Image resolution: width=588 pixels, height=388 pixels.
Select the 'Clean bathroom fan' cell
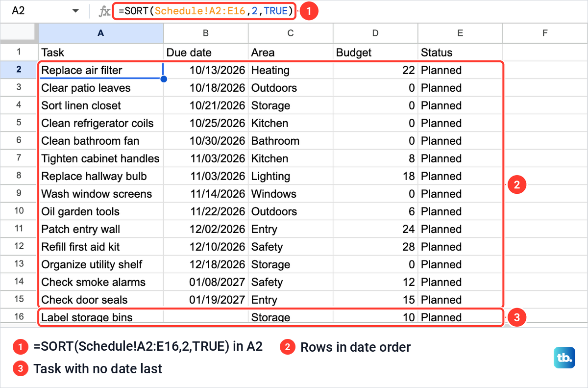101,141
